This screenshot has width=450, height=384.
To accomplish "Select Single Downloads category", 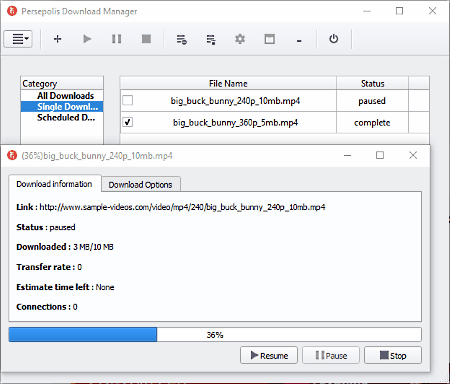I will [x=62, y=107].
